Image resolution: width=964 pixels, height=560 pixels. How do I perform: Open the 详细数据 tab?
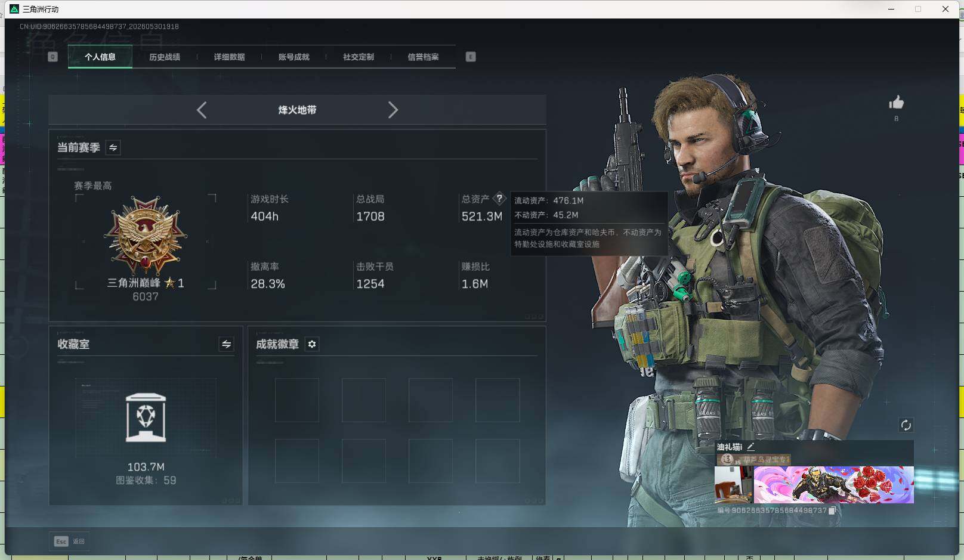(229, 57)
